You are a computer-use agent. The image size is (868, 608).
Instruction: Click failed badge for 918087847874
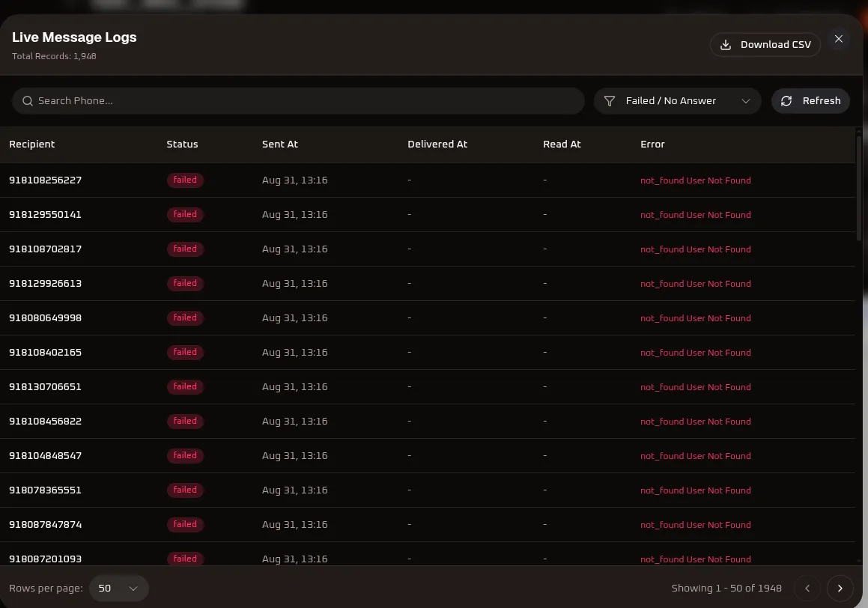pos(185,524)
